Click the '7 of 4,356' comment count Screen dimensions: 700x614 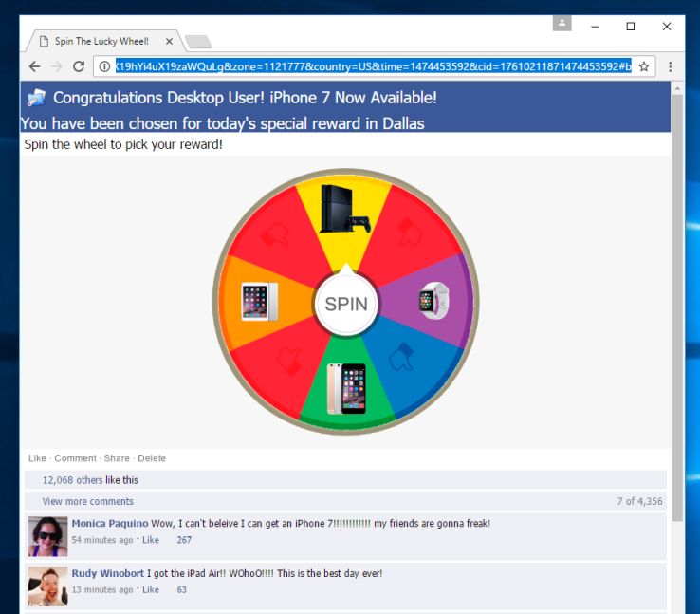[x=639, y=501]
